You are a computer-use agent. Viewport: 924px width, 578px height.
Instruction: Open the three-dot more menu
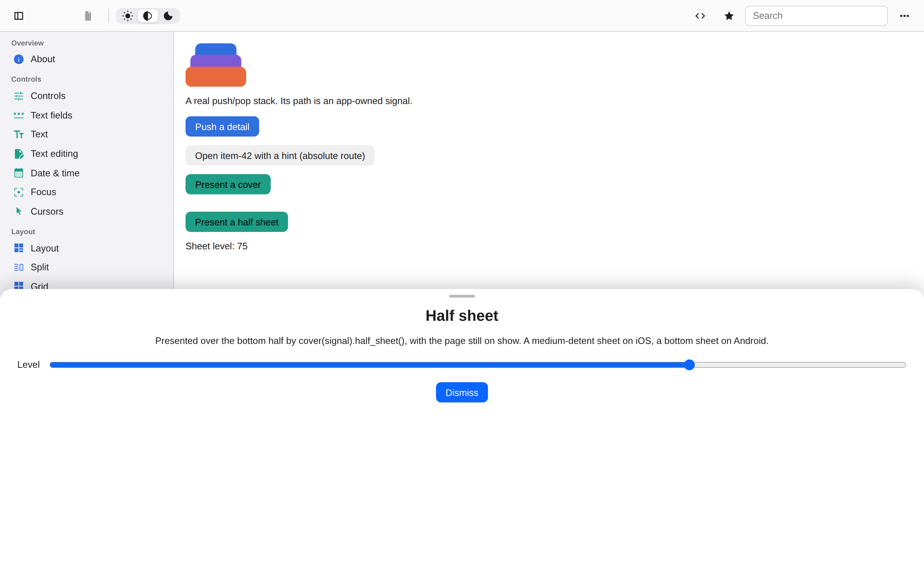pyautogui.click(x=904, y=16)
